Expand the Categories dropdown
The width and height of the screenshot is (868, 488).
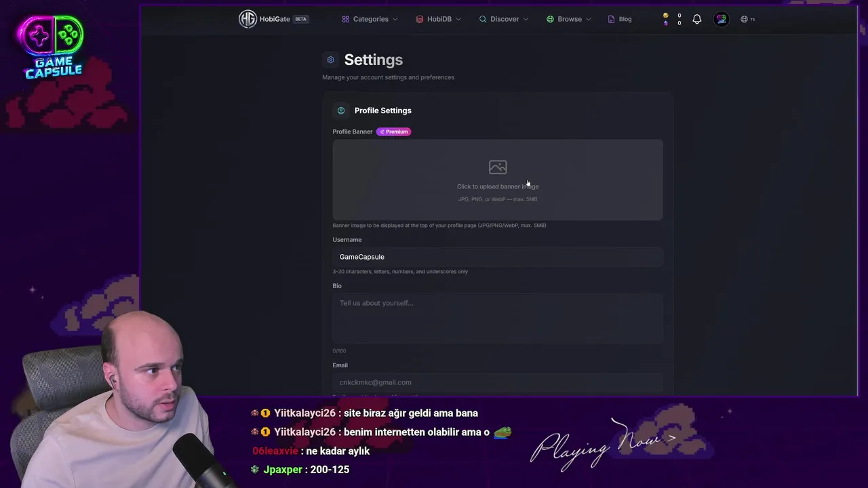[370, 19]
